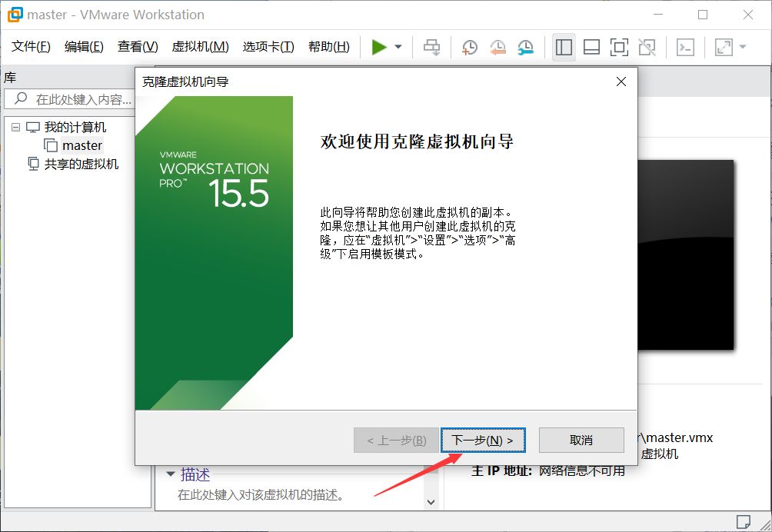The width and height of the screenshot is (772, 532).
Task: Click the 网络信息不可用 IP address text
Action: coord(581,471)
